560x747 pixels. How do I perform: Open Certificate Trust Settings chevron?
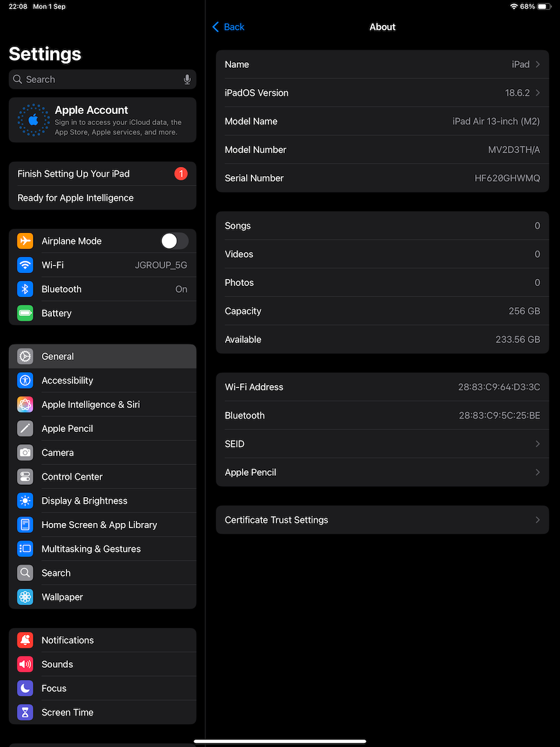(538, 520)
